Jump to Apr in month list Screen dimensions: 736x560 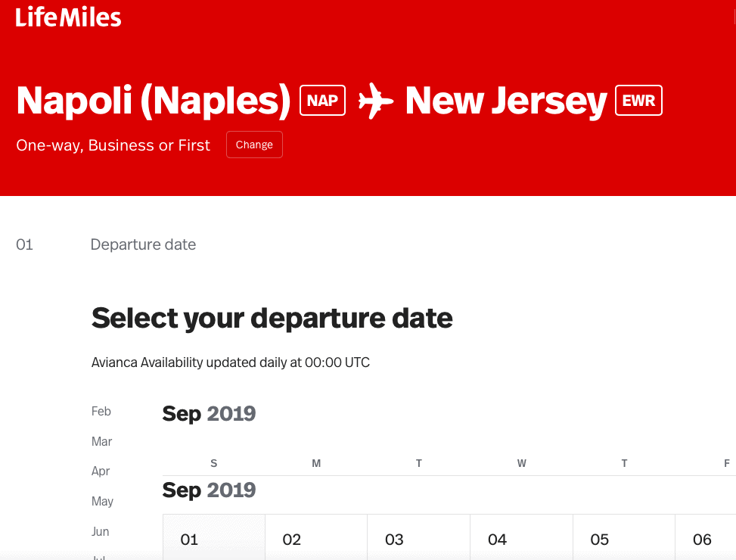101,471
